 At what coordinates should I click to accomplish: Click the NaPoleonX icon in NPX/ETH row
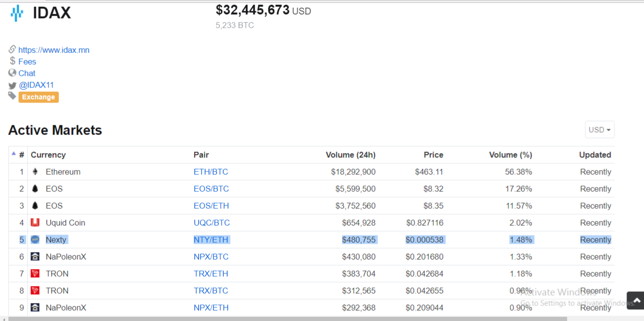35,307
